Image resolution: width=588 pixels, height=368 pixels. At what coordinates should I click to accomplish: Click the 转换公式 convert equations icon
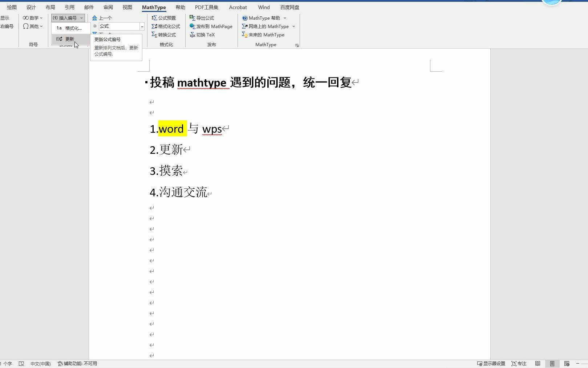(x=154, y=35)
